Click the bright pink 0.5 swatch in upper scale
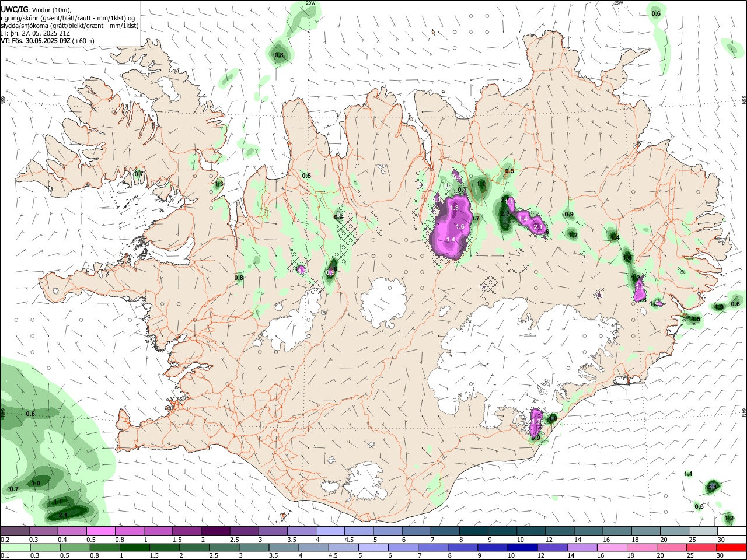The width and height of the screenshot is (747, 560). pos(101,531)
